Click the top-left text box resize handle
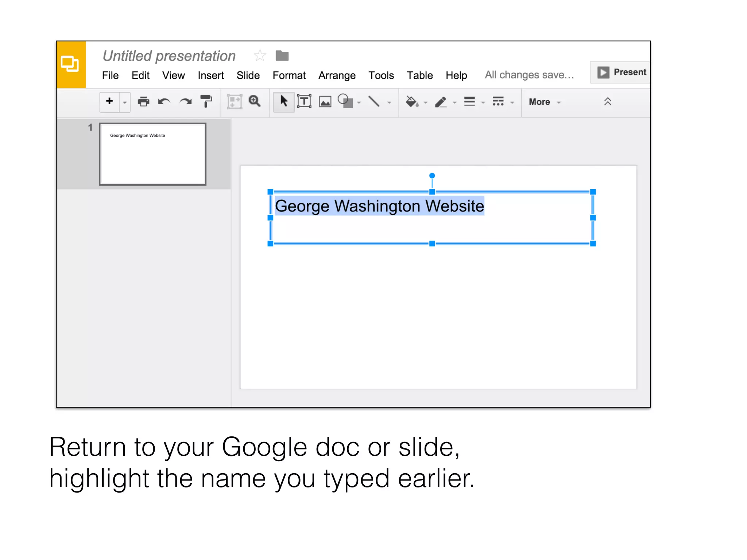Image resolution: width=747 pixels, height=560 pixels. pyautogui.click(x=270, y=192)
